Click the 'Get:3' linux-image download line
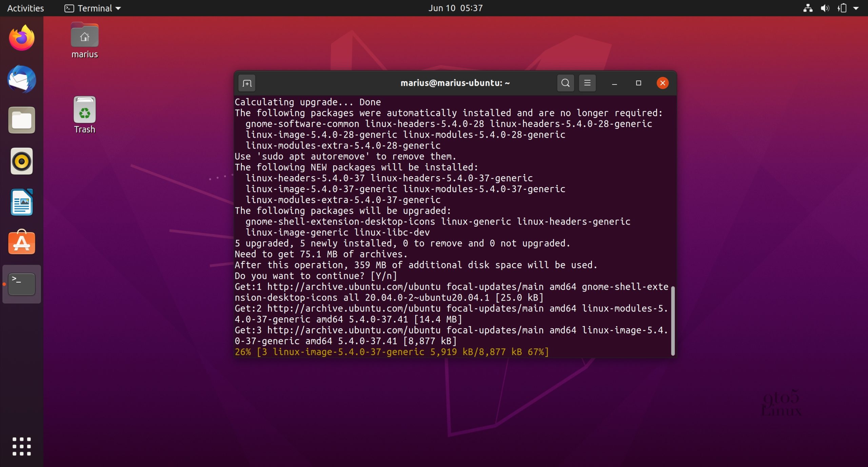The height and width of the screenshot is (467, 868). click(x=451, y=335)
